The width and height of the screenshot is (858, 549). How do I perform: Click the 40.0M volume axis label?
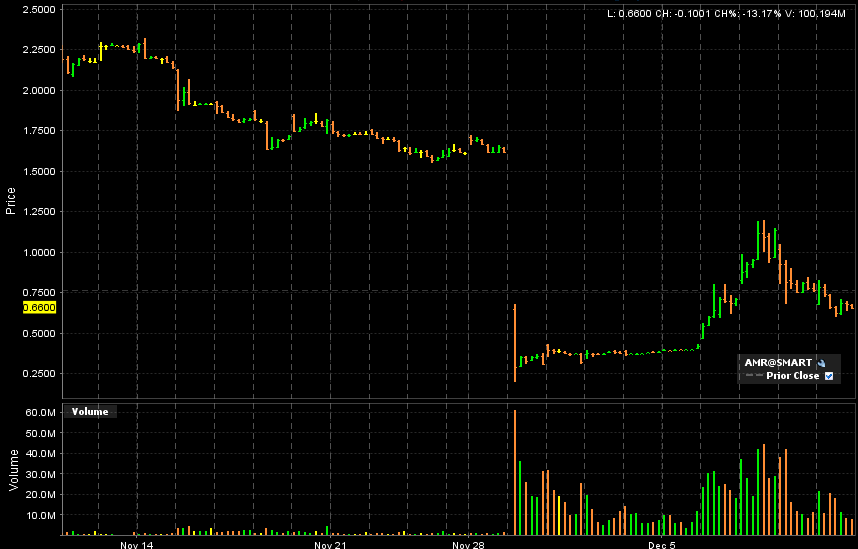[40, 454]
